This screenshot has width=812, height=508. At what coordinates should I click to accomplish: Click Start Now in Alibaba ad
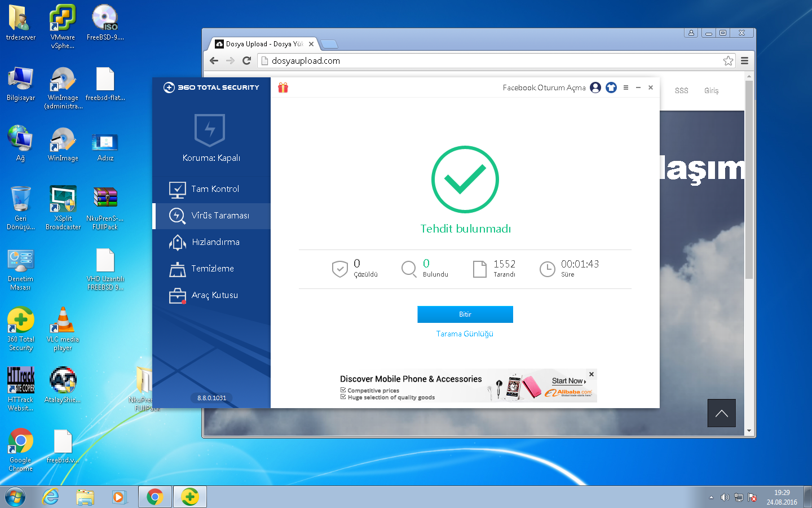point(568,381)
